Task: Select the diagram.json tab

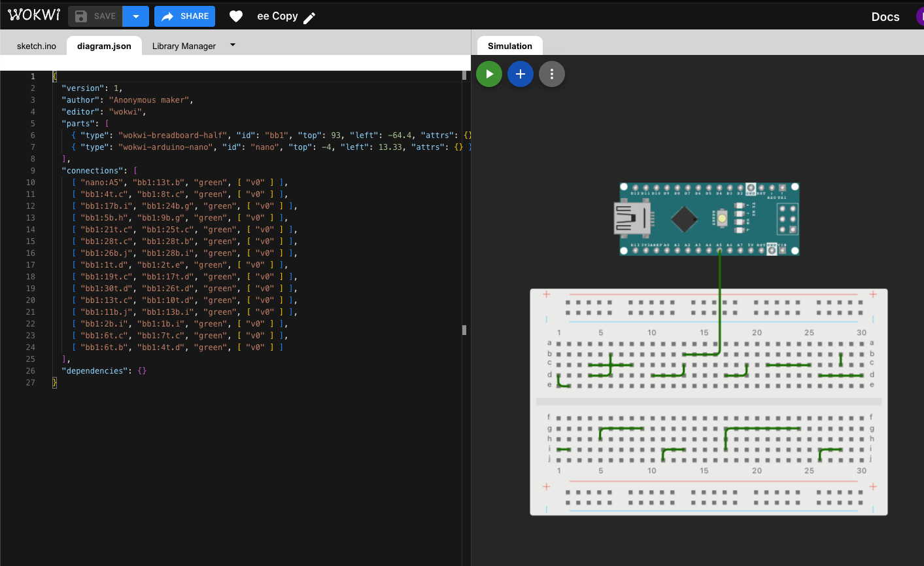Action: [x=104, y=46]
